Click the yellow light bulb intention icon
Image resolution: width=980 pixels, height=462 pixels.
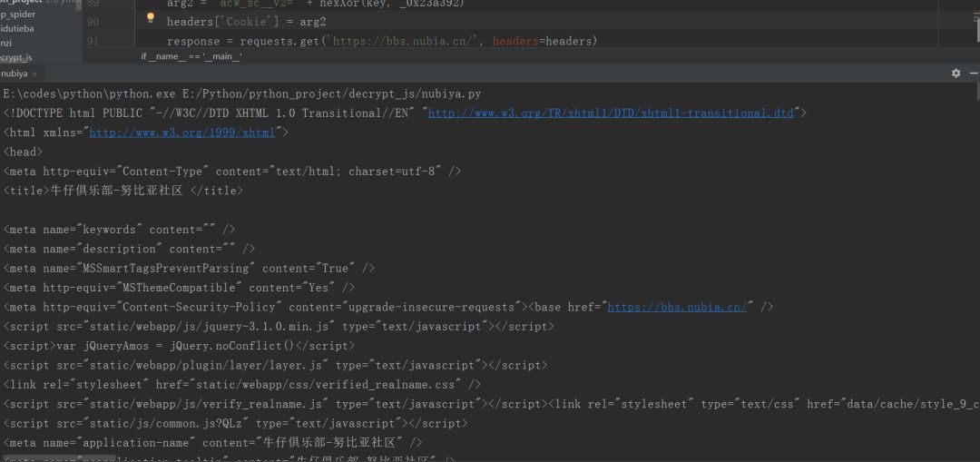[150, 17]
